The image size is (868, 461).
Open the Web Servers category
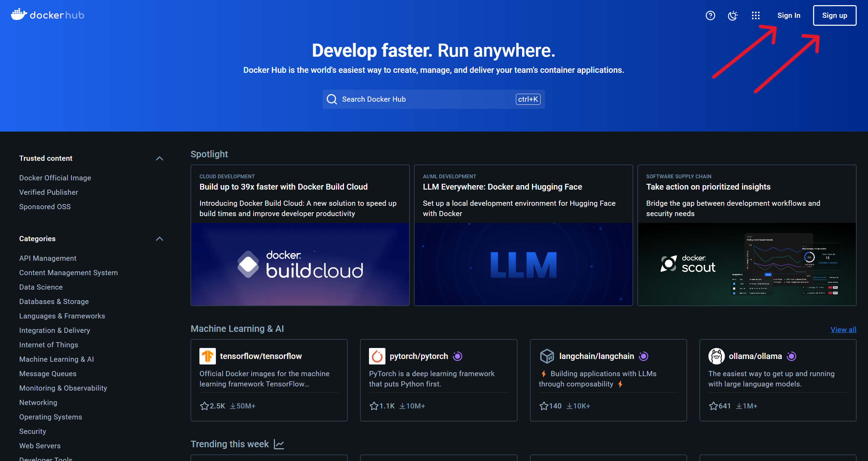(40, 446)
